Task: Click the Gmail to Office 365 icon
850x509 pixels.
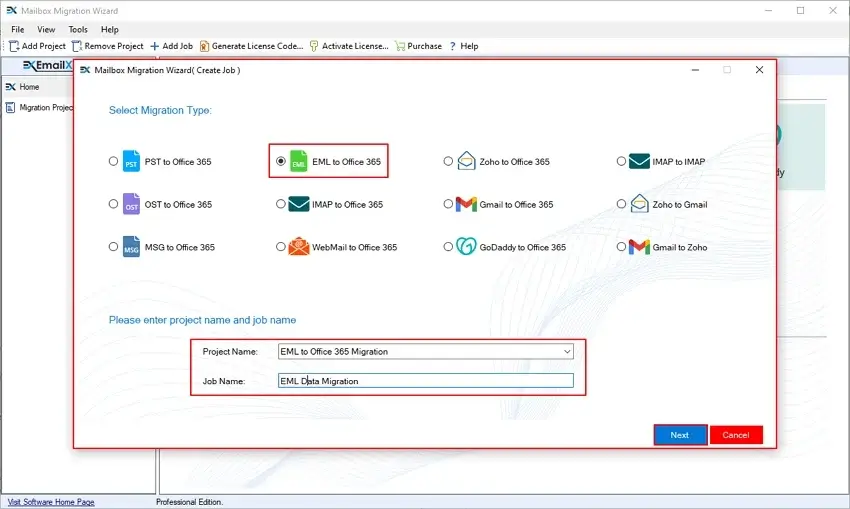Action: tap(466, 204)
